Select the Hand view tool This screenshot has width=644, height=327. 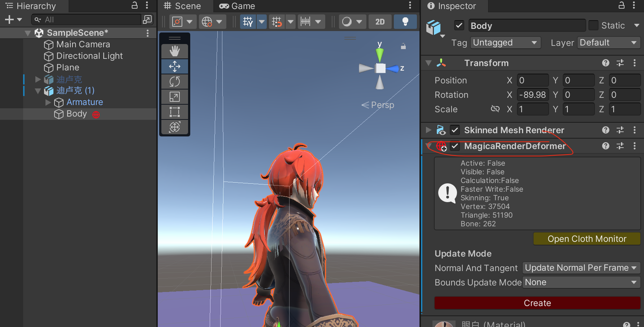[175, 51]
